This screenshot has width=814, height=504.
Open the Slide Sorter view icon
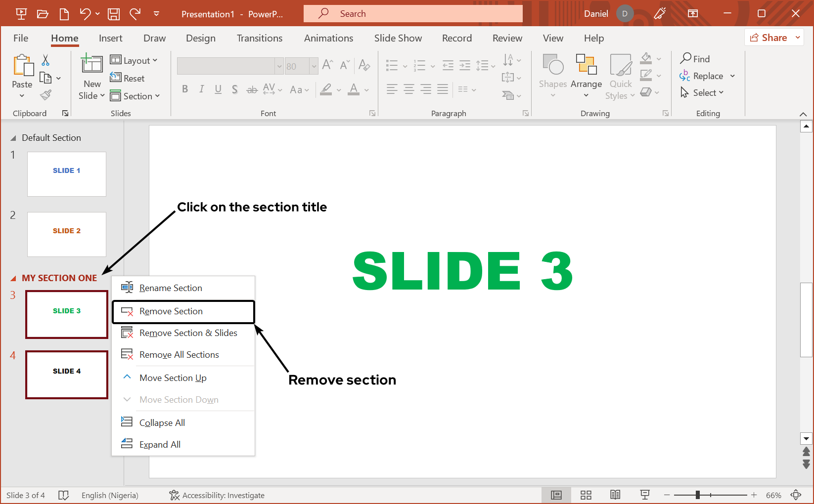(x=586, y=495)
